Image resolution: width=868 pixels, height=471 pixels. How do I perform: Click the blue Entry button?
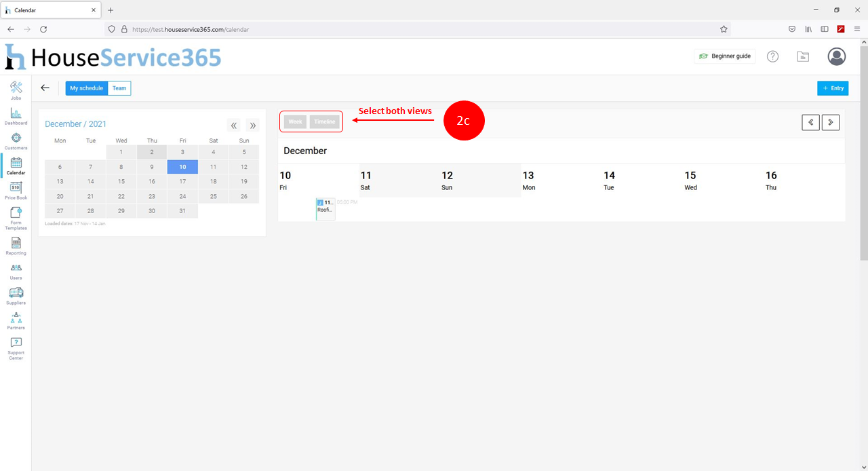833,88
